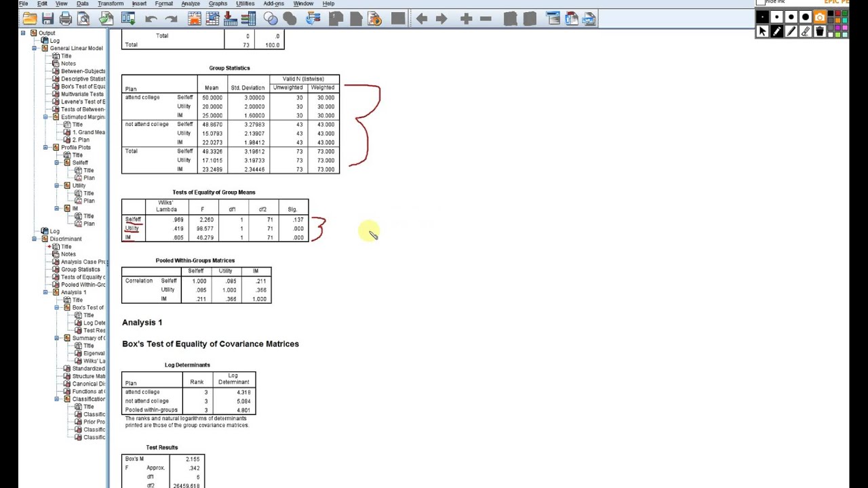Click the Box's Test of Equality heading
The width and height of the screenshot is (868, 488).
(x=210, y=344)
